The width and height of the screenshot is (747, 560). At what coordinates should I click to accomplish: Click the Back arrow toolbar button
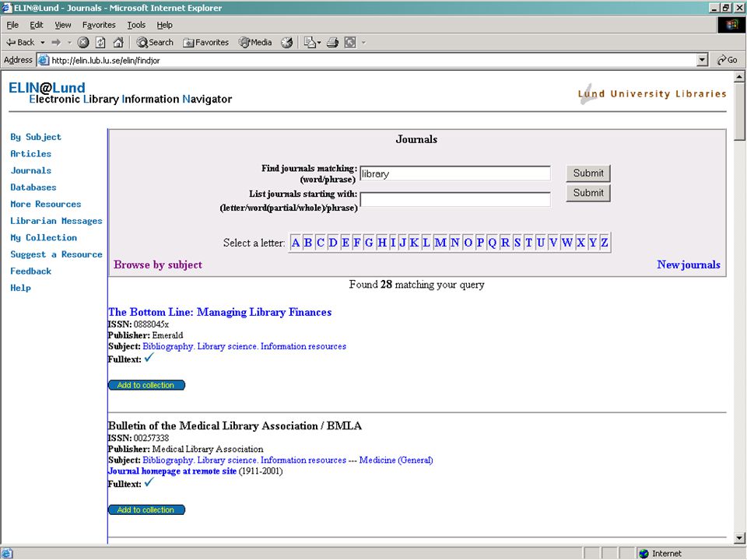pyautogui.click(x=20, y=42)
